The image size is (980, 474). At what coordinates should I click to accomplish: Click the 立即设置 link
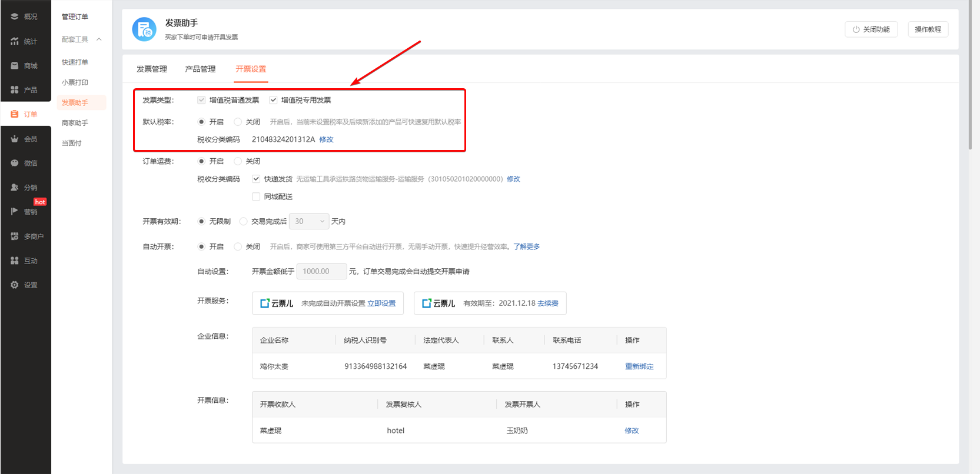(381, 303)
